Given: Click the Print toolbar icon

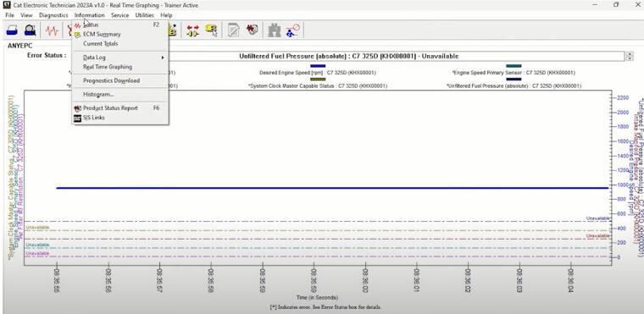Looking at the screenshot, I should (13, 30).
